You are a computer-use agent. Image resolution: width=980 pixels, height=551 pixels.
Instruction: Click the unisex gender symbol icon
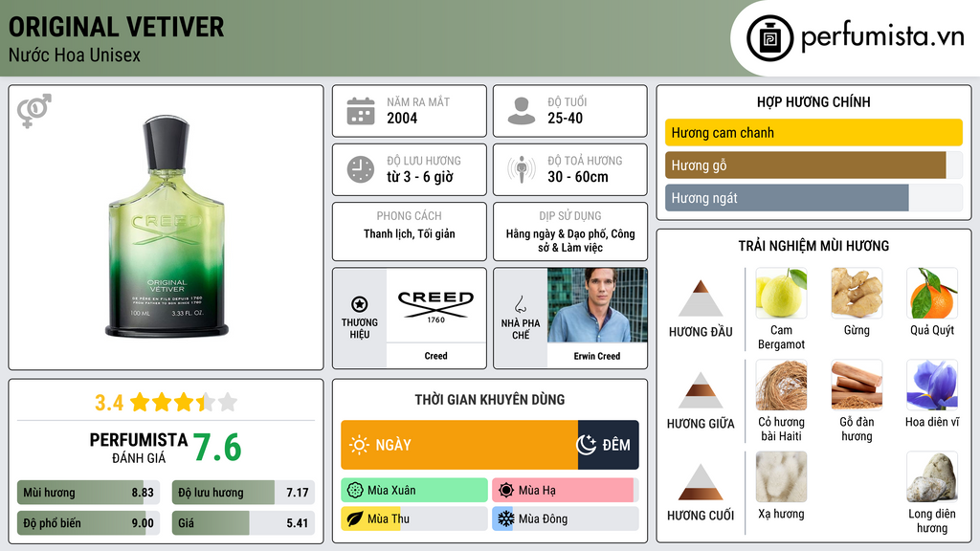[x=33, y=111]
